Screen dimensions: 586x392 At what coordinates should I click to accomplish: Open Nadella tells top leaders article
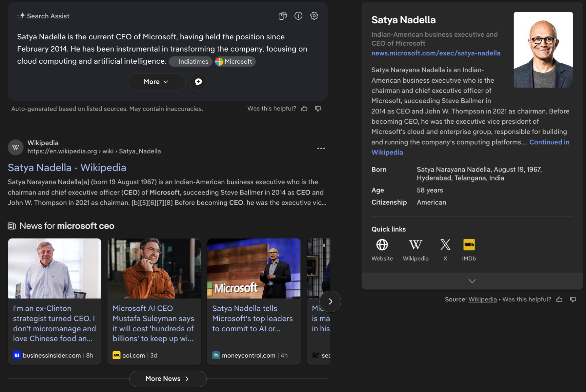pos(253,319)
